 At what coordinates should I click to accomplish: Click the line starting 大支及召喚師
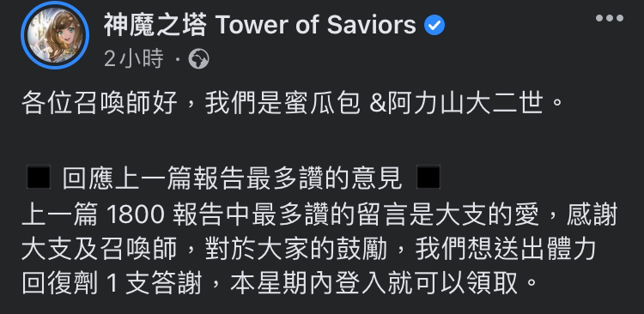click(308, 249)
